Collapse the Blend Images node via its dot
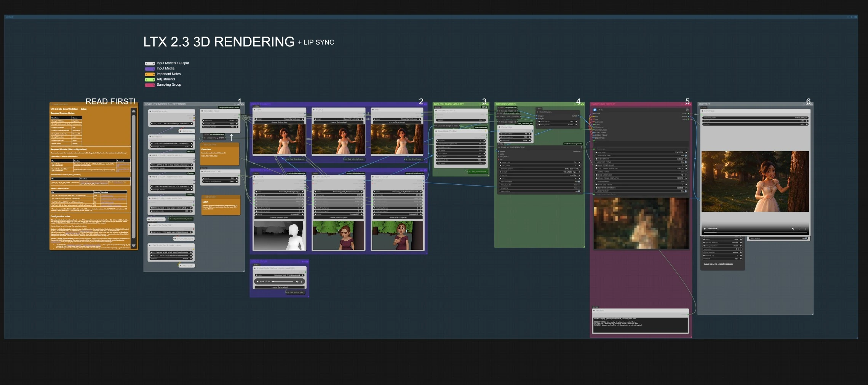Image resolution: width=868 pixels, height=385 pixels. tap(537, 112)
